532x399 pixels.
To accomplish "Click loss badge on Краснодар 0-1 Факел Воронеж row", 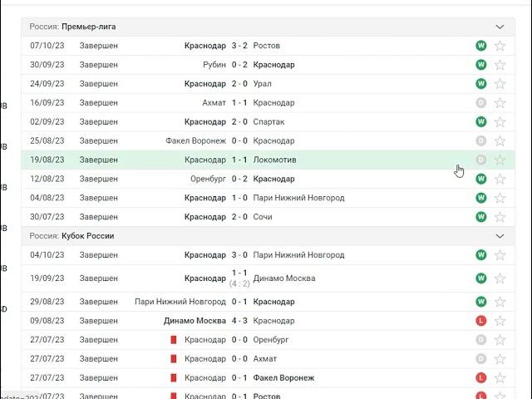I will click(x=481, y=377).
